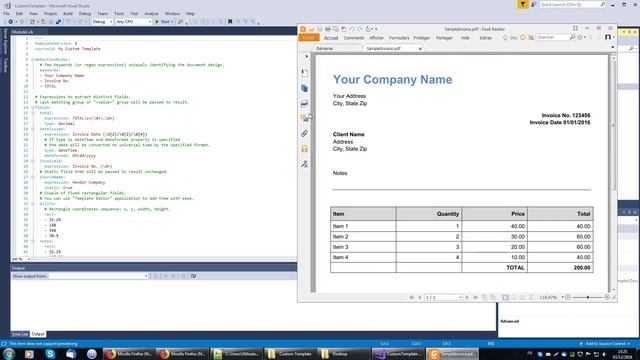Click the orange Fichier button in Foxit
This screenshot has width=640, height=360.
pyautogui.click(x=309, y=38)
